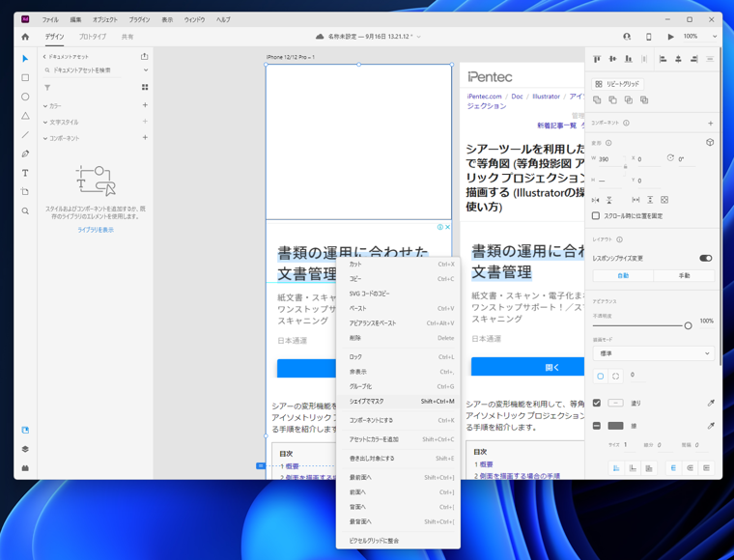Open the Plugins panel icon
This screenshot has height=560, width=734.
(x=25, y=468)
